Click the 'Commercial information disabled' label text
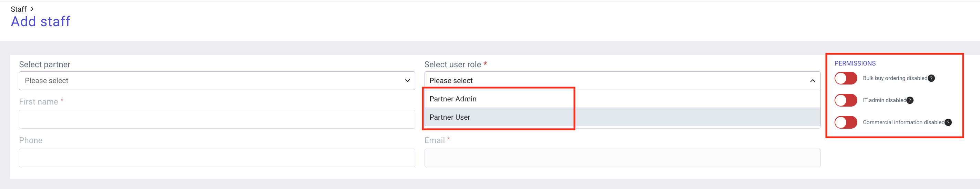The height and width of the screenshot is (189, 980). point(903,122)
